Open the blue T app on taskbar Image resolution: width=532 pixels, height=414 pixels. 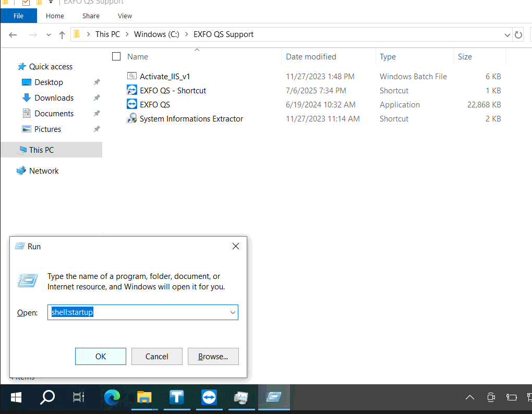click(x=176, y=397)
